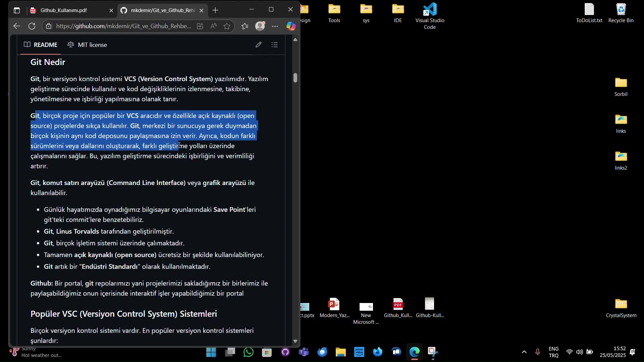Screen dimensions: 644x362
Task: Open the Sunny weather widget
Action: (x=36, y=352)
